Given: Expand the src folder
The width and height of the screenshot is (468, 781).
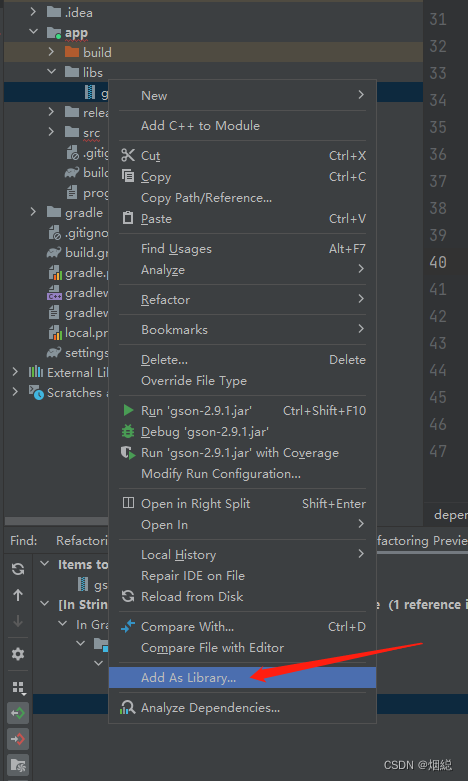Looking at the screenshot, I should coord(51,131).
